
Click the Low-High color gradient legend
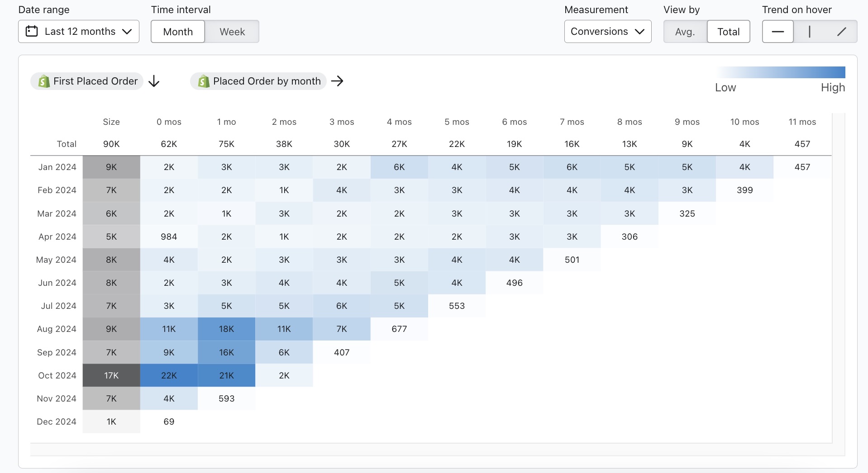781,72
